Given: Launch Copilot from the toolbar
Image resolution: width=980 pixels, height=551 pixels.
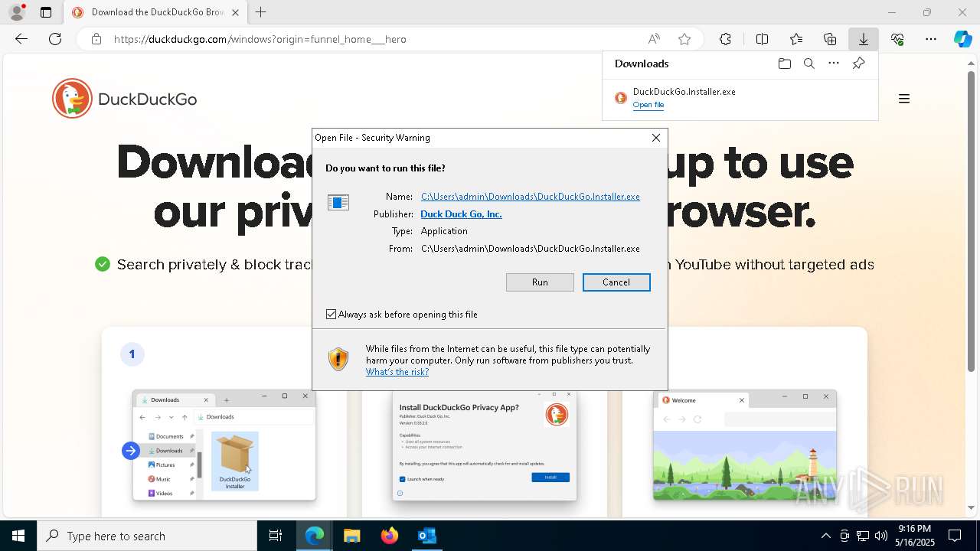Looking at the screenshot, I should pyautogui.click(x=963, y=39).
